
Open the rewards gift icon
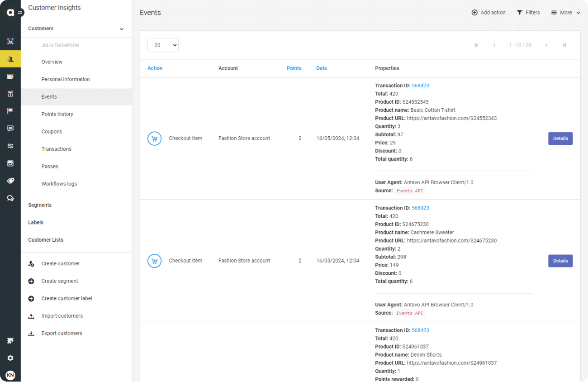10,94
